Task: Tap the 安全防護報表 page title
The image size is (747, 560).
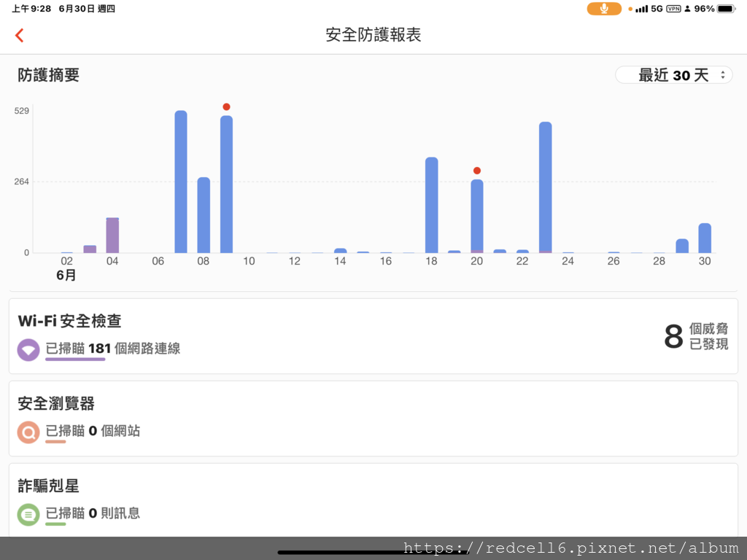Action: click(x=373, y=35)
